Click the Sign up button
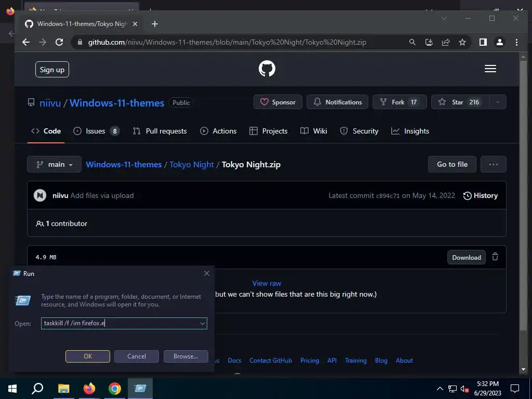The height and width of the screenshot is (399, 532). coord(52,70)
